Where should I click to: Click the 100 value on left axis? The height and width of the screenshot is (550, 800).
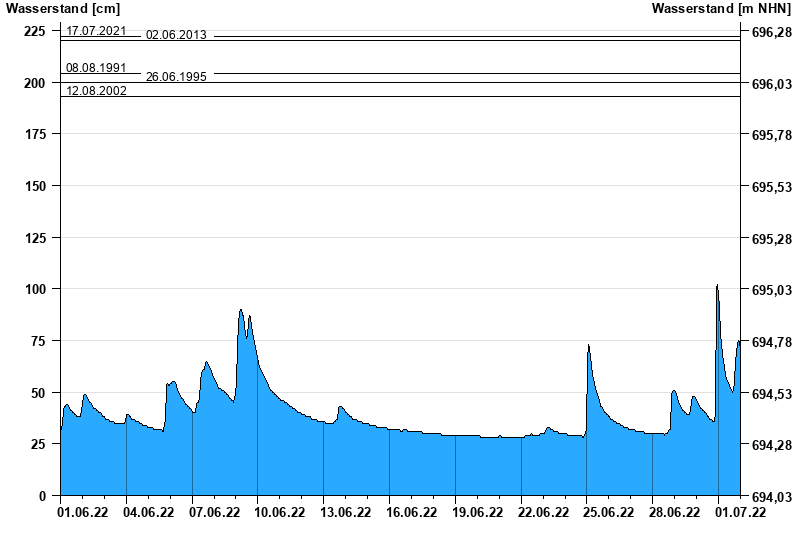[34, 289]
